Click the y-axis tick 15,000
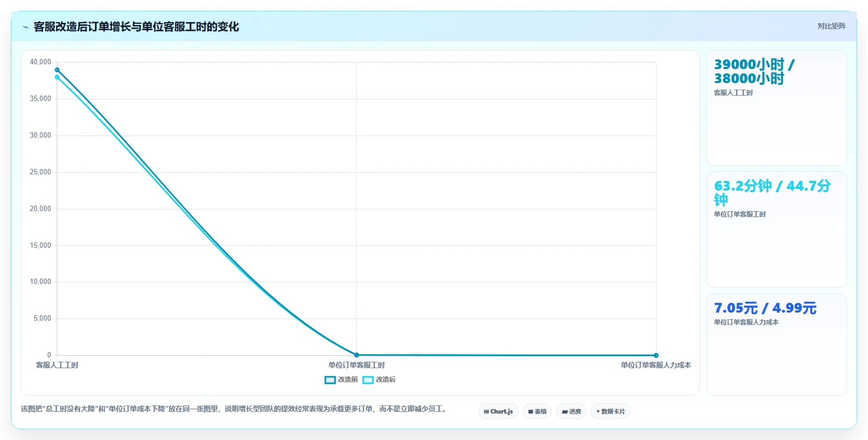 pos(41,246)
